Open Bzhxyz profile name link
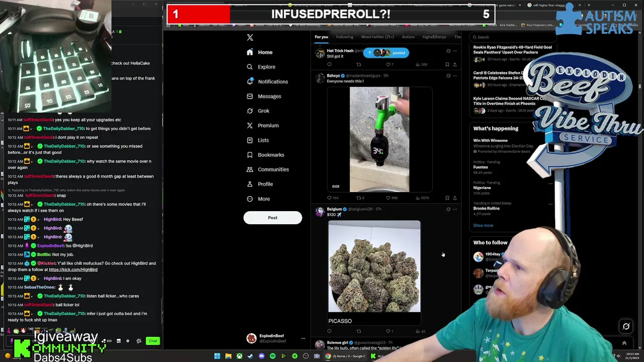 tap(334, 76)
